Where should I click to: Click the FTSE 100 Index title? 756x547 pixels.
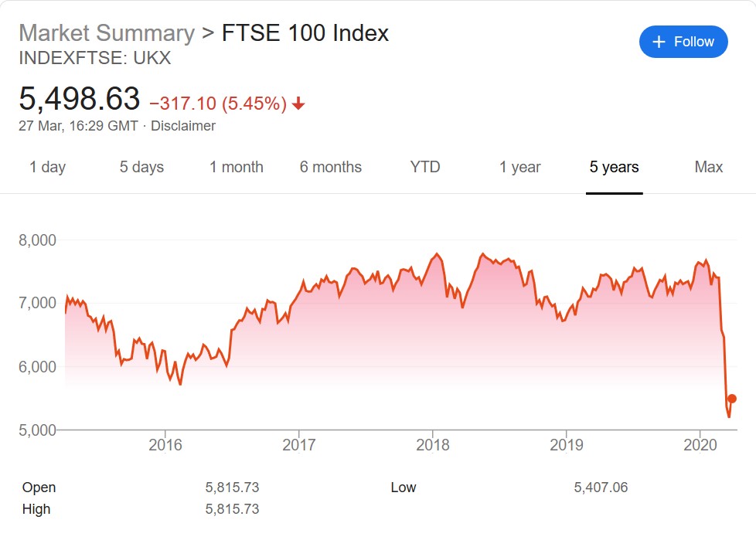coord(305,33)
